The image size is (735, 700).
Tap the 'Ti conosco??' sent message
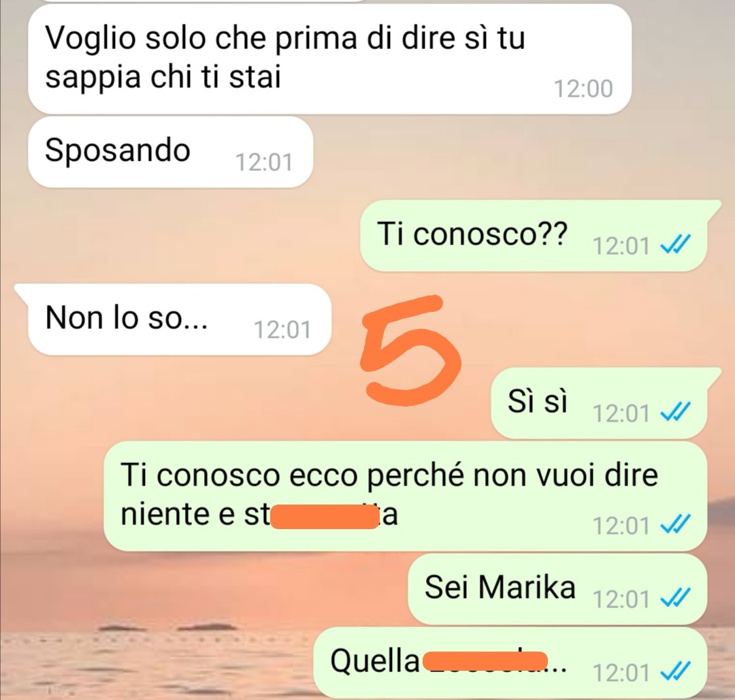pos(534,235)
